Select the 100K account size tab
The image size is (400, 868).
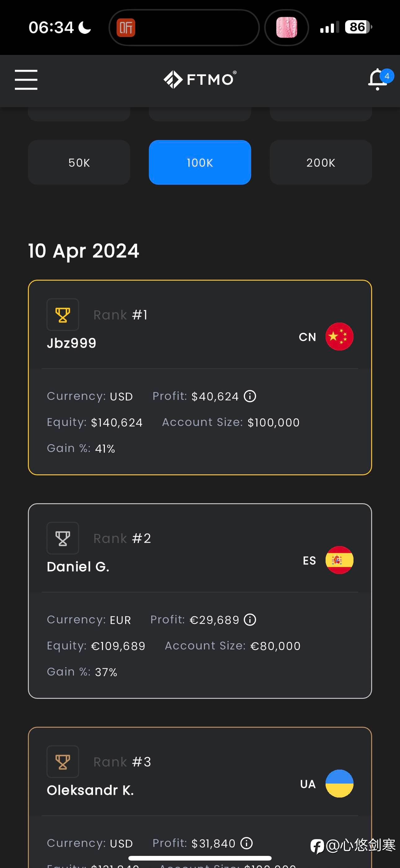[x=200, y=162]
